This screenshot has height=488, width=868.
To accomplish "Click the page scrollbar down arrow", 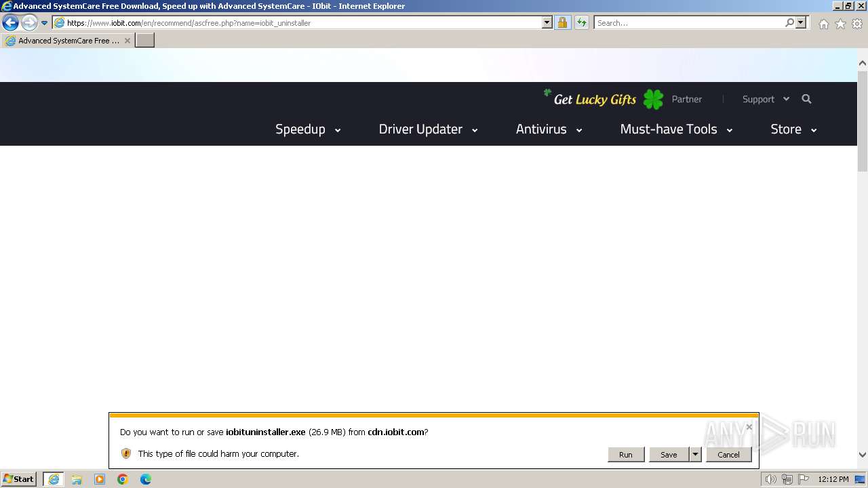I will click(x=863, y=455).
